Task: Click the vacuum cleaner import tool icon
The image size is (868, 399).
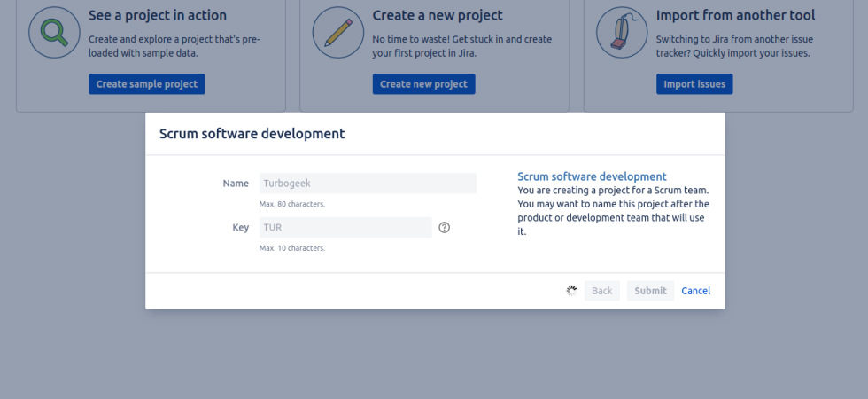Action: tap(622, 33)
